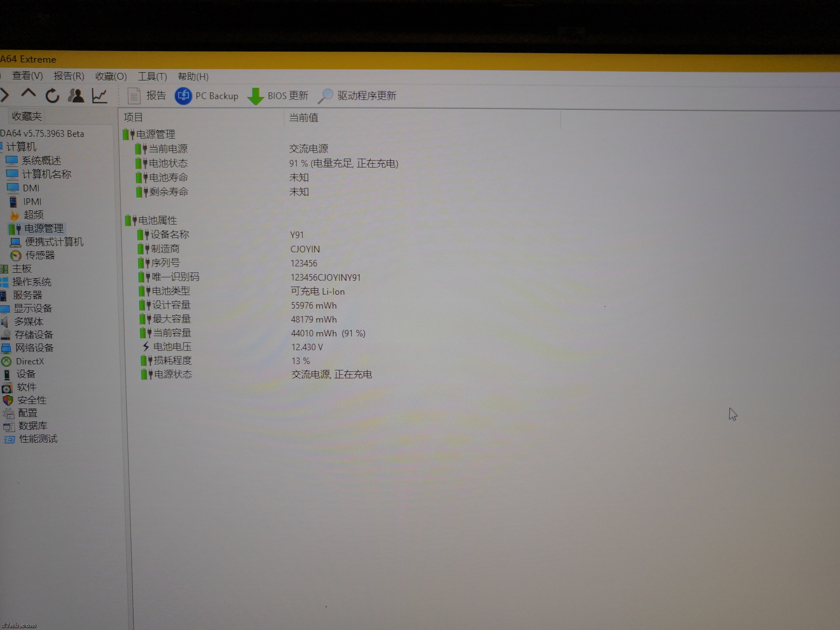Image resolution: width=840 pixels, height=630 pixels.
Task: Open the user/favorites manager icon
Action: click(x=76, y=95)
